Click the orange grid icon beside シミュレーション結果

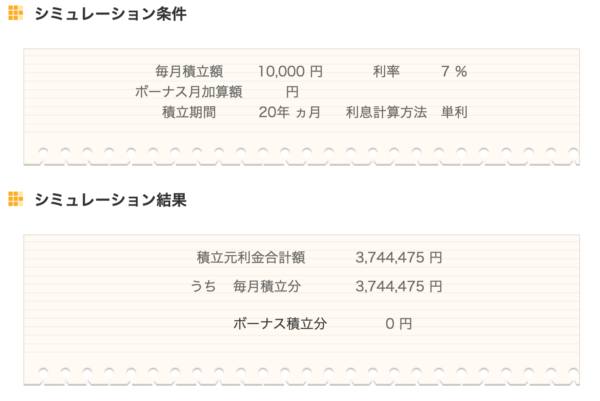click(15, 199)
